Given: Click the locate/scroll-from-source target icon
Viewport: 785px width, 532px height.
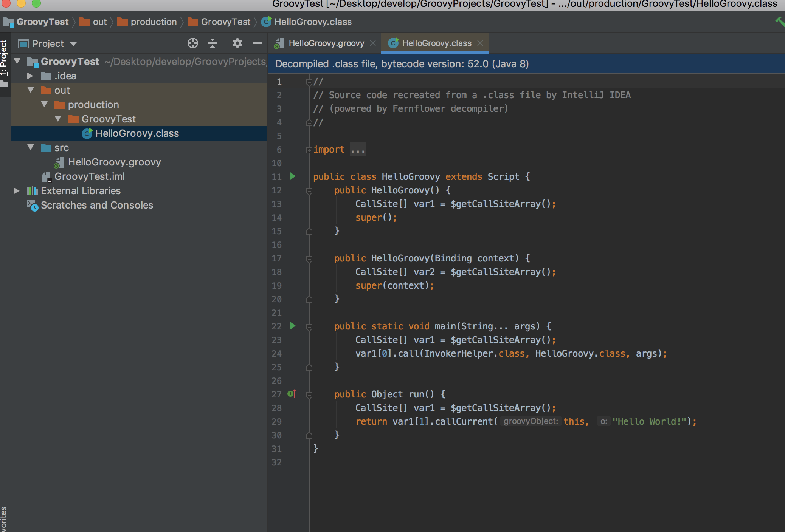Looking at the screenshot, I should 193,43.
